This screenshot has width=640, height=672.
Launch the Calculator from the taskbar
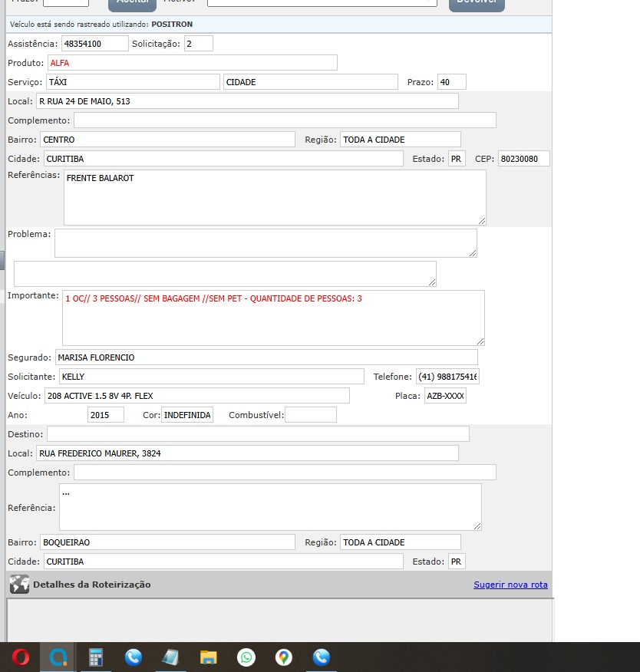96,657
